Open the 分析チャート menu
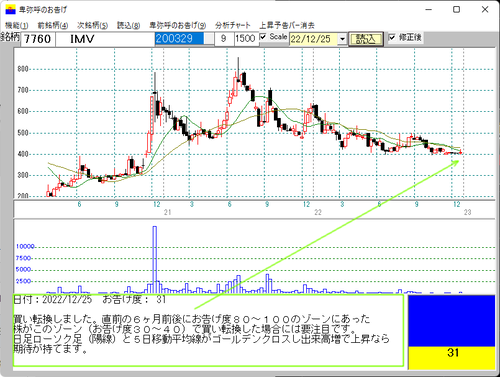The height and width of the screenshot is (377, 500). coord(232,25)
